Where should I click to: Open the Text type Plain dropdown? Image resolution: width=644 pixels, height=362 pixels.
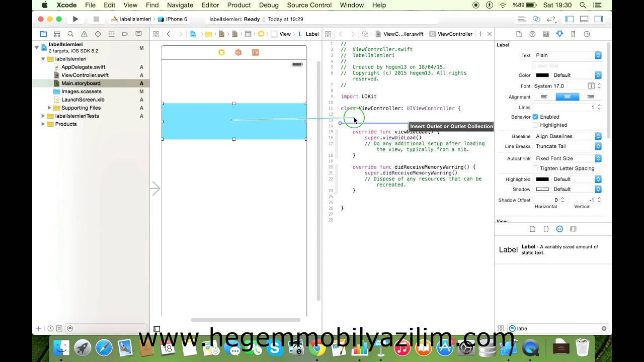point(567,55)
